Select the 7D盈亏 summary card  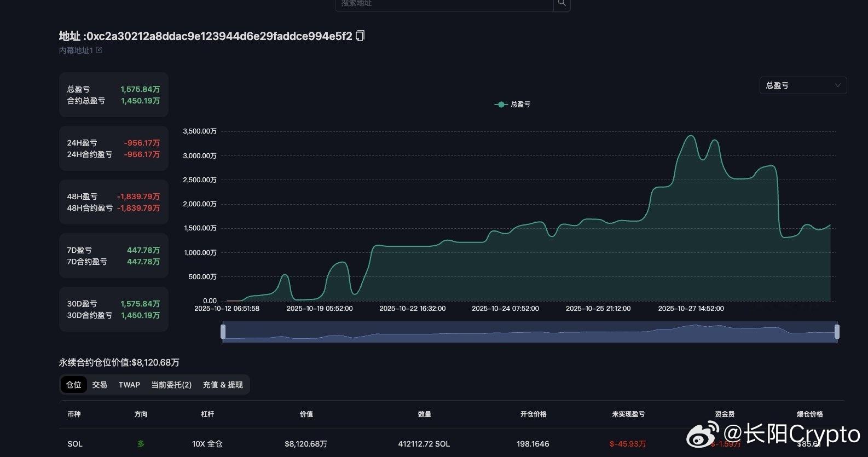pos(114,256)
